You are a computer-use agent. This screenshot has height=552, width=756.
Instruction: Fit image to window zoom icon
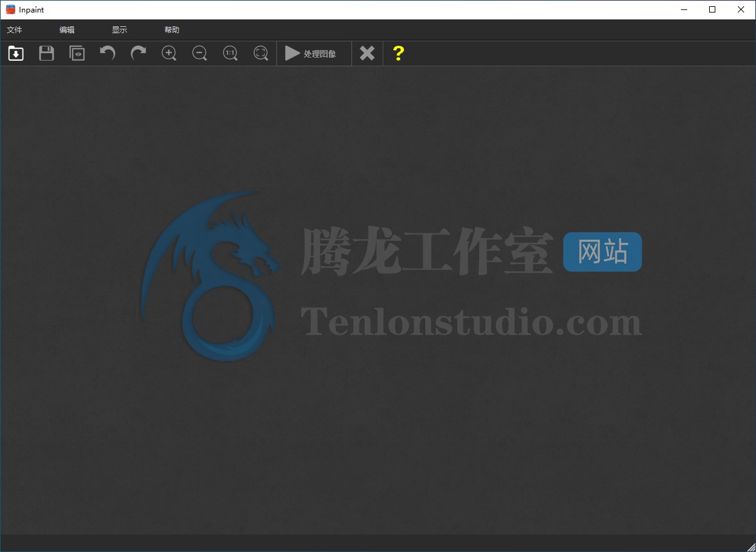261,53
